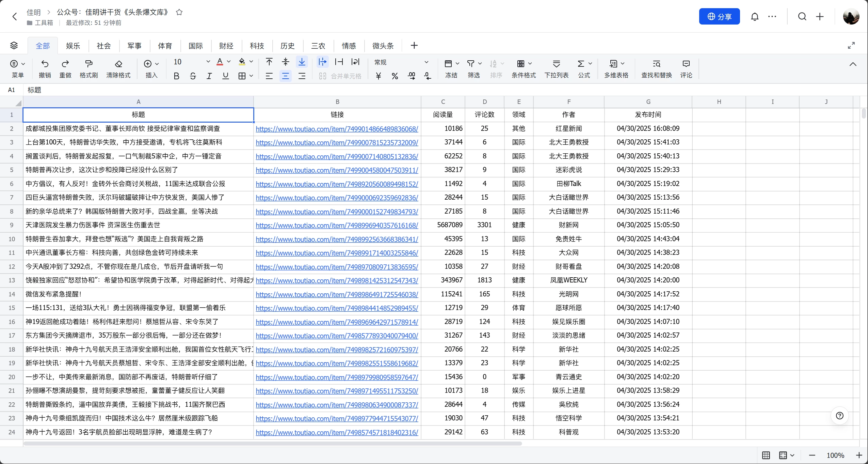Expand the Freeze (冻结) dropdown
The width and height of the screenshot is (868, 464).
[x=457, y=63]
